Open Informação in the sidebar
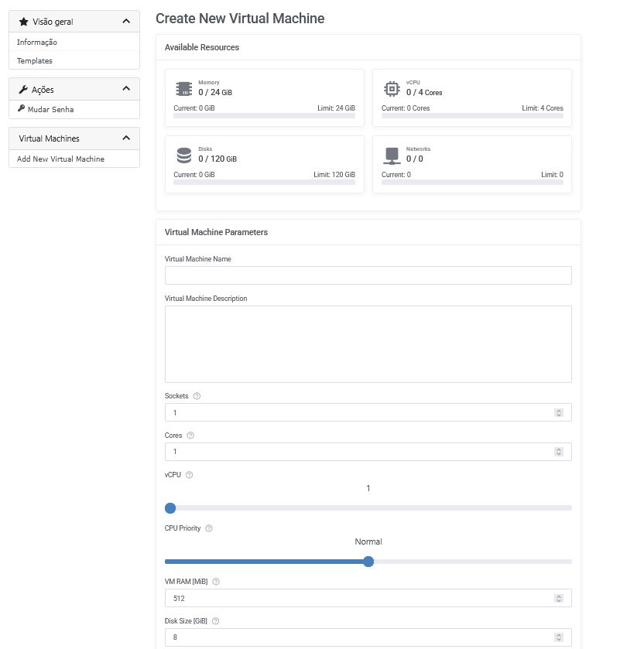Viewport: 644px width, 649px height. (x=37, y=43)
